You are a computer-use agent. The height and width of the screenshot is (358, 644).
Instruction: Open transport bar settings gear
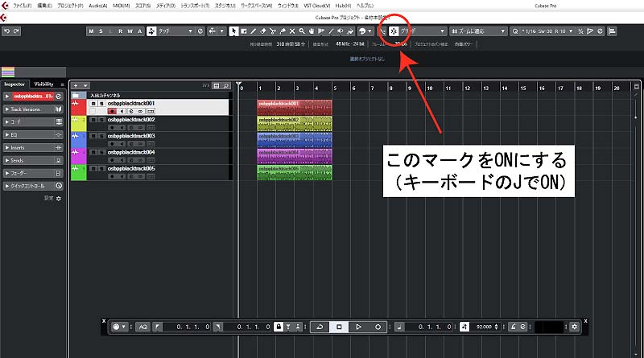574,327
